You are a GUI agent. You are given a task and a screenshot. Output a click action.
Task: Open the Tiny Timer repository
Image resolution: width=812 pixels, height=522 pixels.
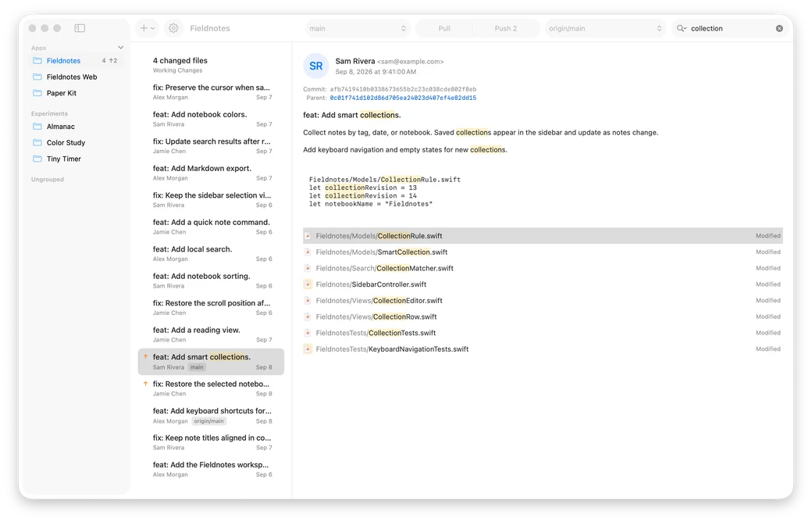pyautogui.click(x=77, y=159)
